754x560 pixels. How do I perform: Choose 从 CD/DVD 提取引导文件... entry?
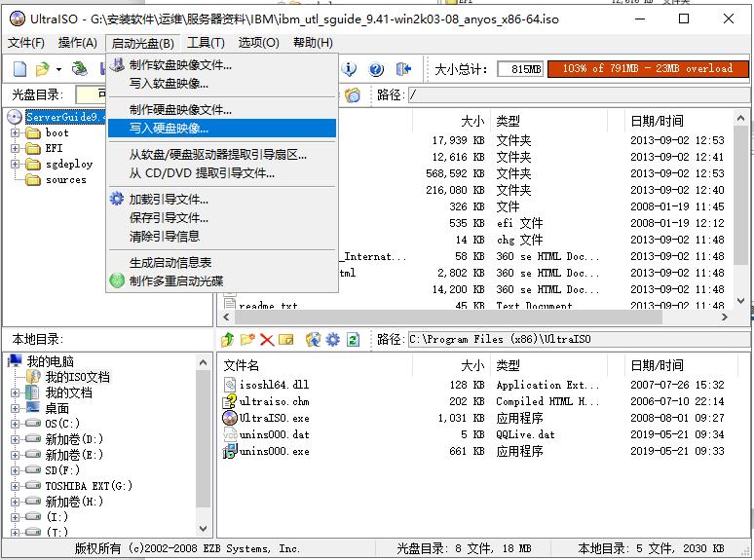pos(222,173)
